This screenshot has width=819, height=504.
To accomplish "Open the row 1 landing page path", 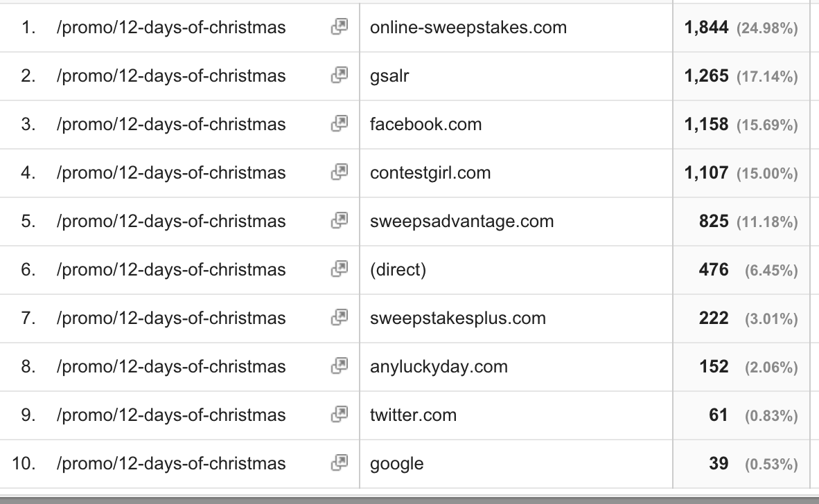I will click(171, 28).
